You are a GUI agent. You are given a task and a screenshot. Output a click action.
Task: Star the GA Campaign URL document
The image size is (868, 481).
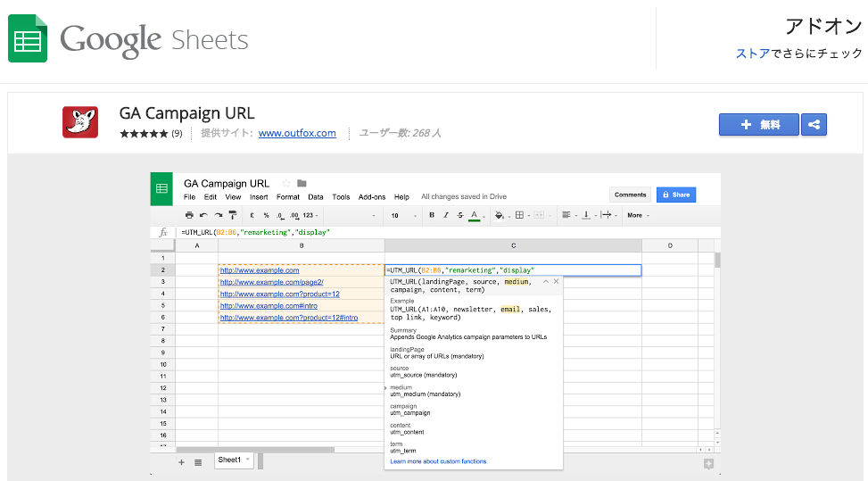(286, 183)
